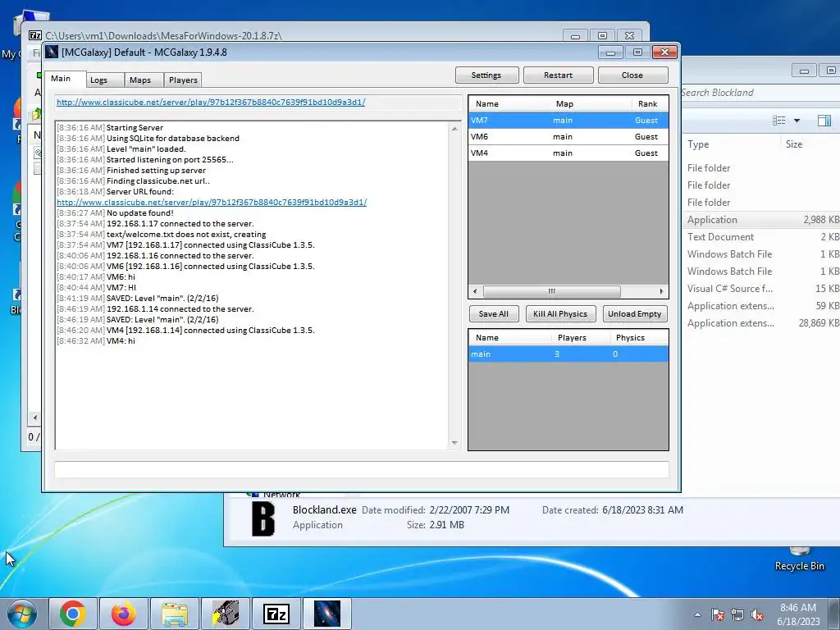Click the 'VM4: hi' log line

pos(96,341)
